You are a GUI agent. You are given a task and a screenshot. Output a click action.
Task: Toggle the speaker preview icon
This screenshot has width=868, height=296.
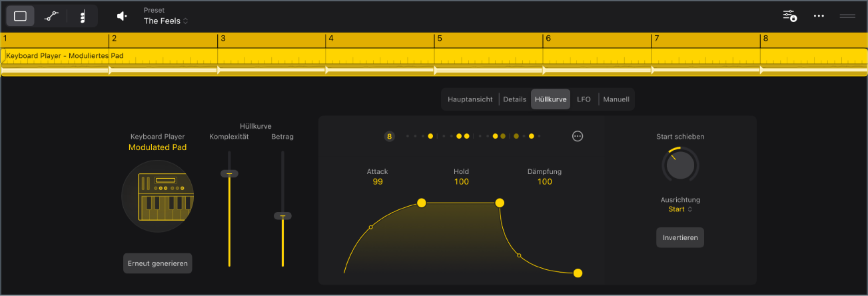(x=122, y=16)
